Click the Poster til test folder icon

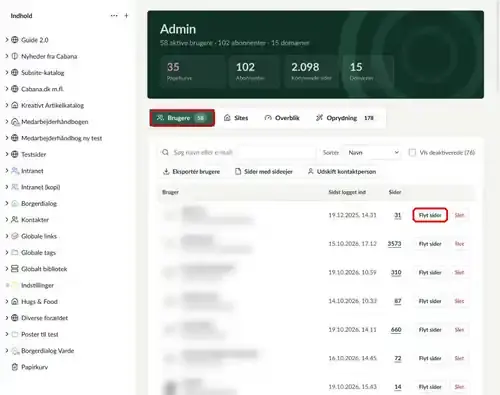coord(15,334)
